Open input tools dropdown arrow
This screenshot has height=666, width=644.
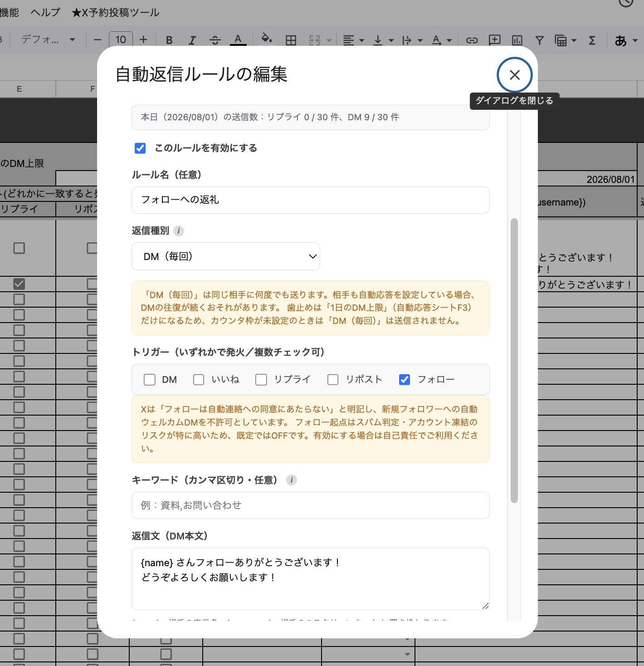point(635,40)
